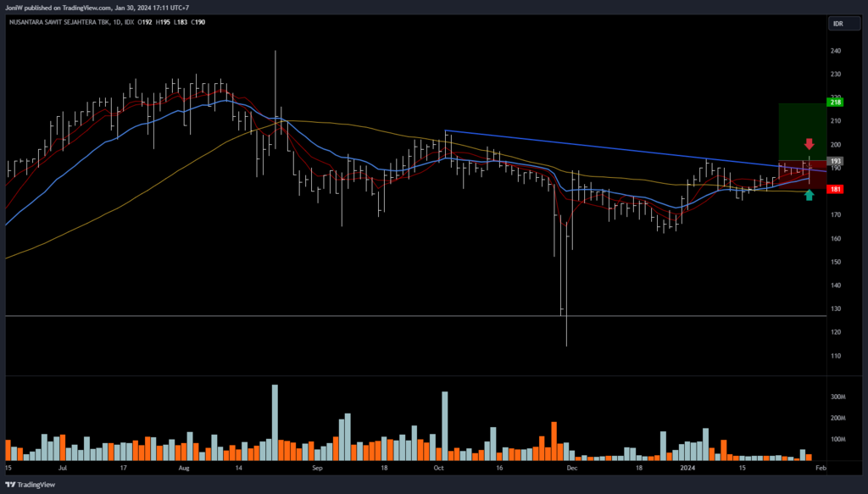
Task: Click the green up arrow marker
Action: 809,196
